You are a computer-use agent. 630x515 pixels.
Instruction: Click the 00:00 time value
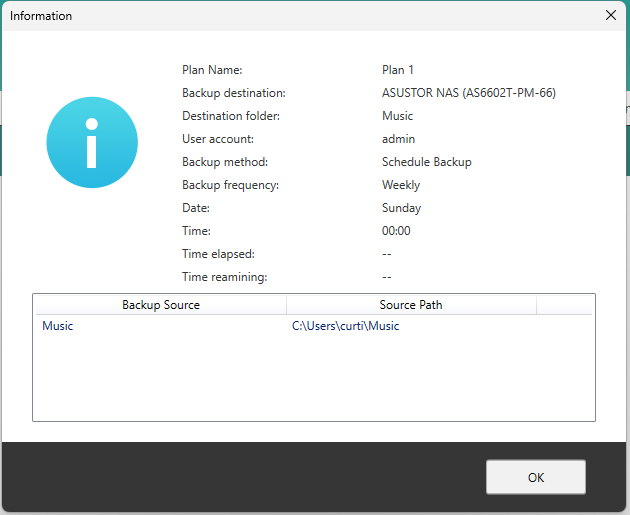coord(396,231)
